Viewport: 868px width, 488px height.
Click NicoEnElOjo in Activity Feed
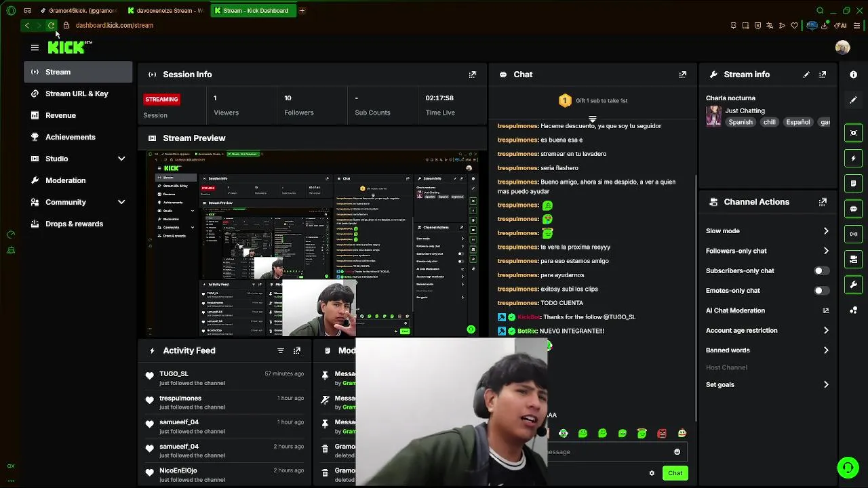click(x=178, y=470)
